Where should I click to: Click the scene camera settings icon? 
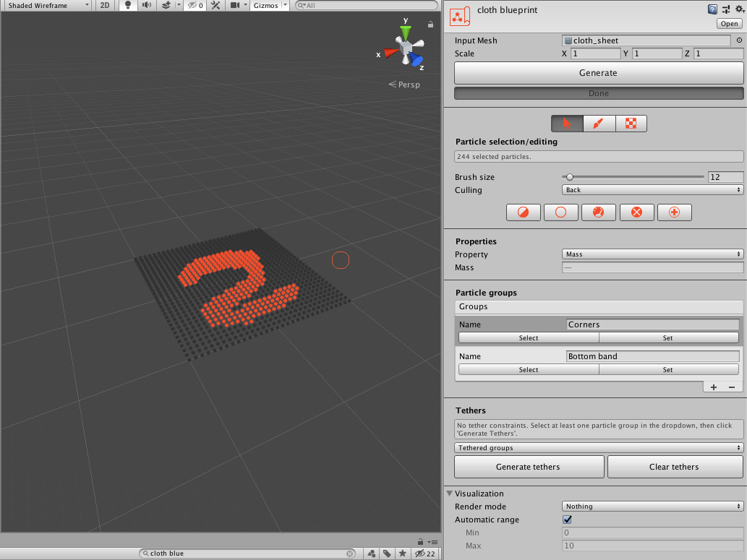(x=235, y=5)
